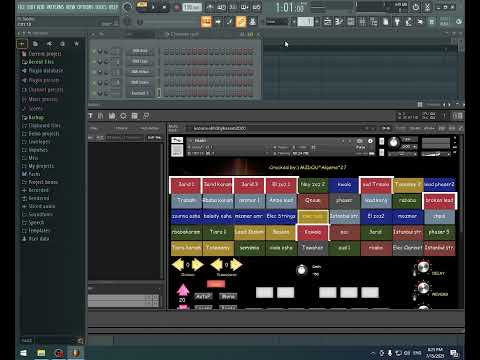The width and height of the screenshot is (480, 360).
Task: Expand the Packs folder in the browser
Action: [31, 174]
